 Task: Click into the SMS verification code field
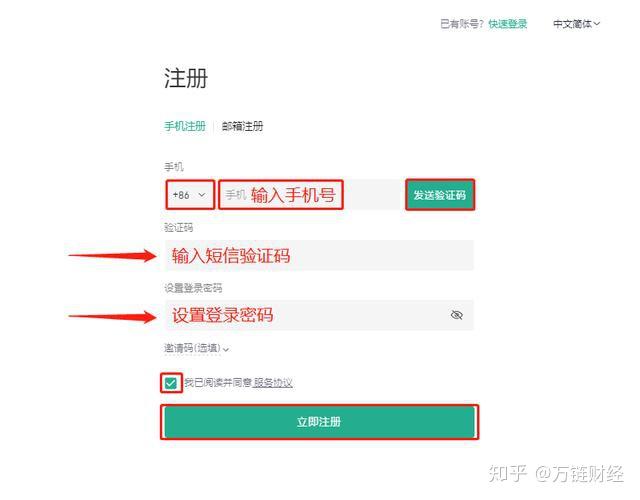click(318, 256)
